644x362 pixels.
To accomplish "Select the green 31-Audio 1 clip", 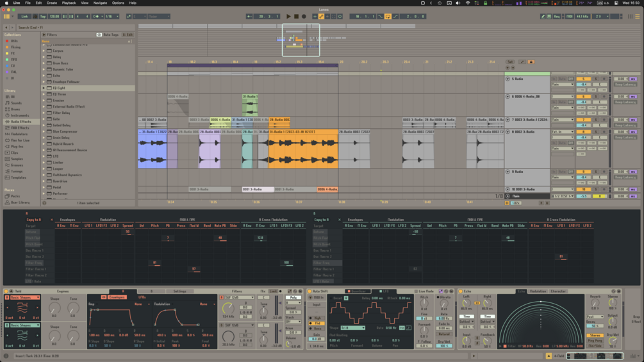I will (250, 106).
